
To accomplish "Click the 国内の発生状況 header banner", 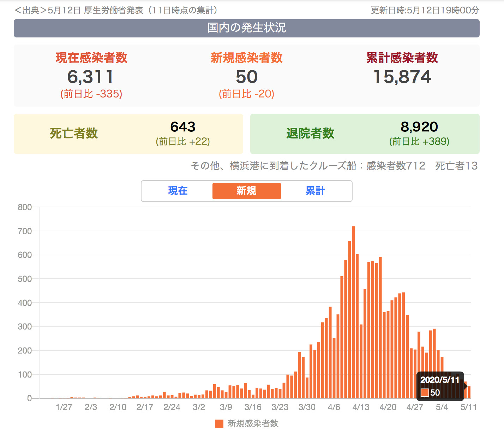I will 246,28.
